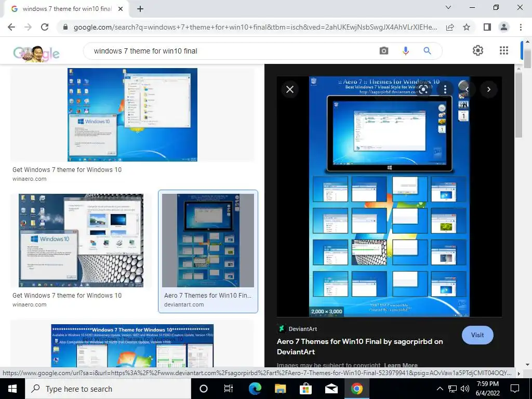532x399 pixels.
Task: Open Cortana from the taskbar
Action: [203, 389]
